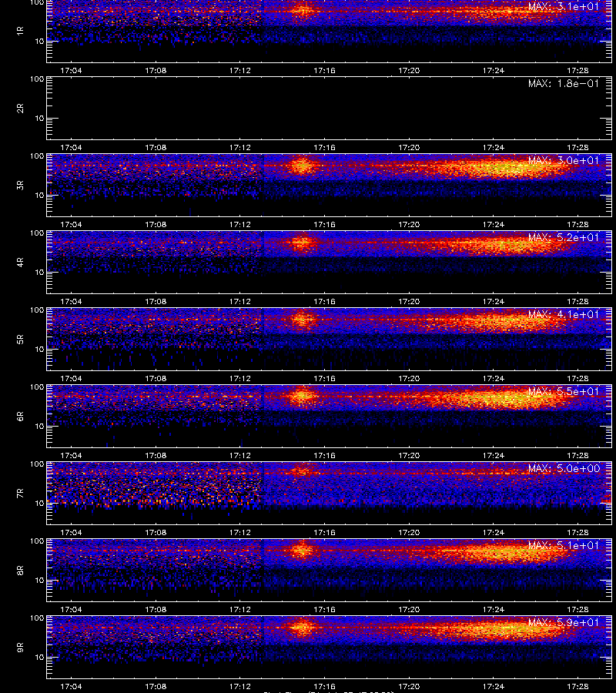Click the 100 y-axis label of panel 2R
The width and height of the screenshot is (616, 693).
[37, 79]
